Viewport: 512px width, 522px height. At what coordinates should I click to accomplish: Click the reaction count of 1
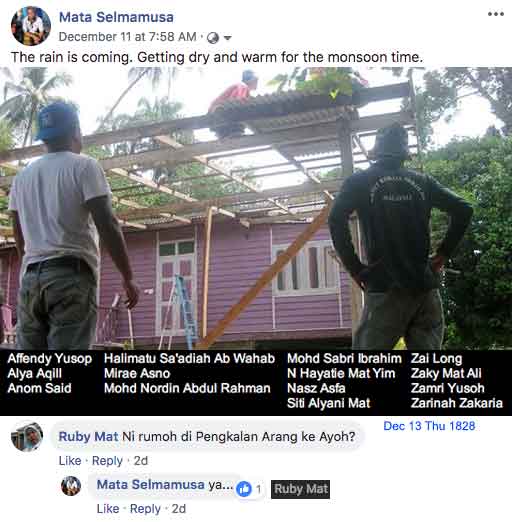coord(258,489)
